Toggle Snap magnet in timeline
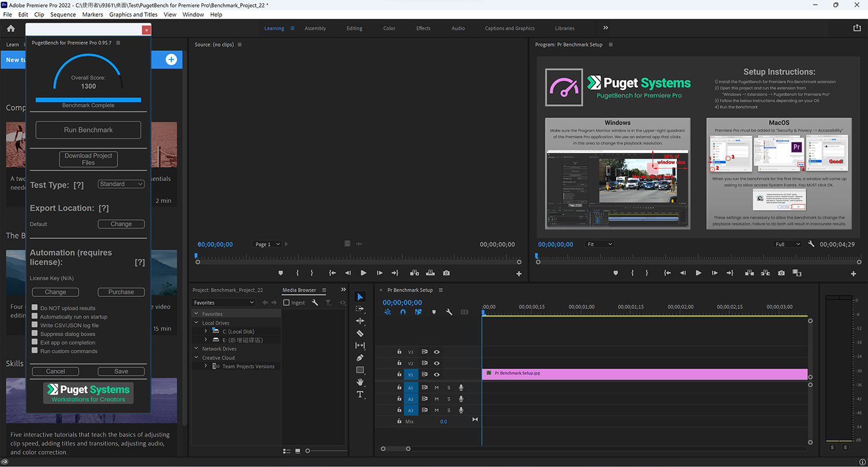The width and height of the screenshot is (868, 467). click(403, 312)
